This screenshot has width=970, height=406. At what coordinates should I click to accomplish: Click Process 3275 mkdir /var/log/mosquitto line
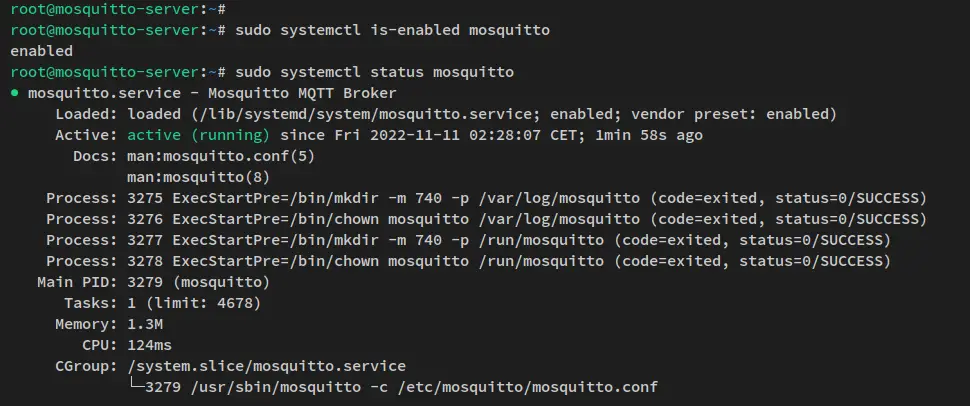point(486,199)
